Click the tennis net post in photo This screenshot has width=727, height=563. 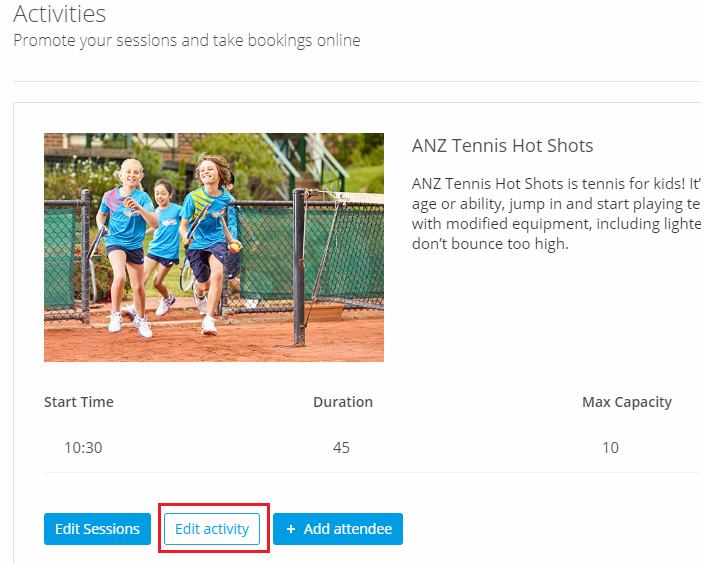pyautogui.click(x=300, y=268)
